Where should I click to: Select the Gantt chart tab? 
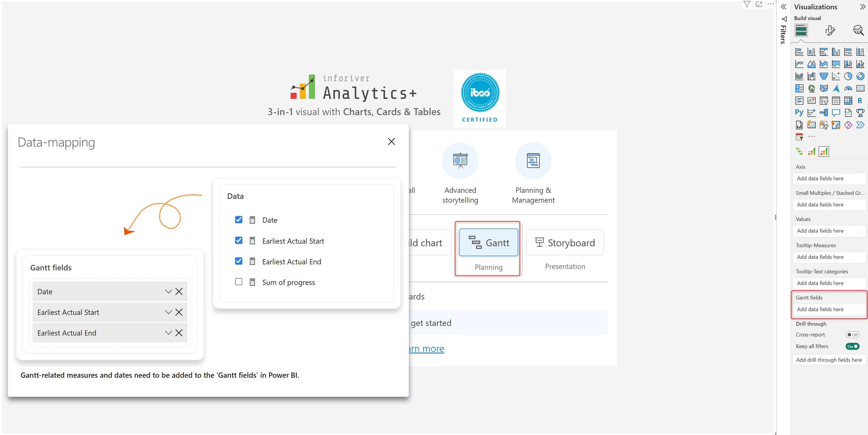pyautogui.click(x=488, y=243)
